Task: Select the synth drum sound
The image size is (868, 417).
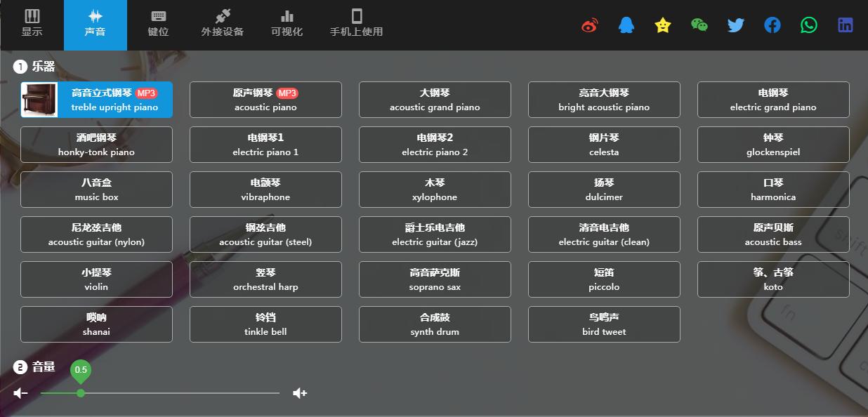Action: pos(435,324)
